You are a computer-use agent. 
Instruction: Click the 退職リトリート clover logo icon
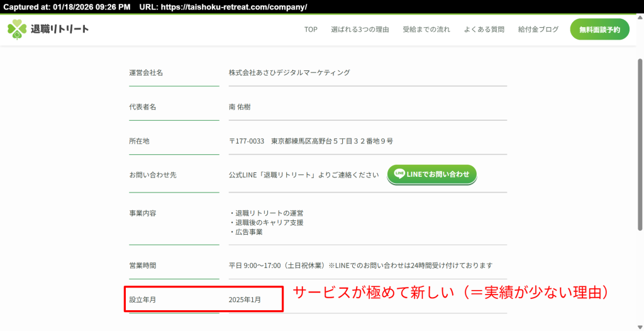pyautogui.click(x=17, y=30)
